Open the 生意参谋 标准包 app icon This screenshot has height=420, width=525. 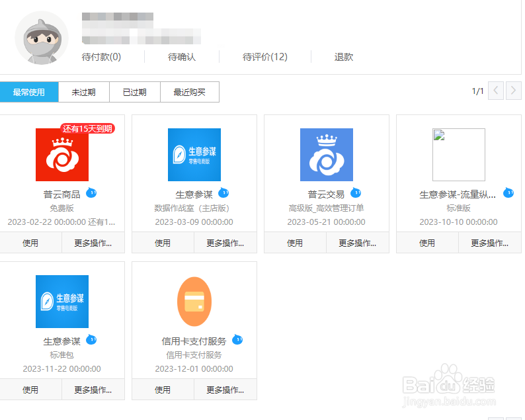coord(62,302)
